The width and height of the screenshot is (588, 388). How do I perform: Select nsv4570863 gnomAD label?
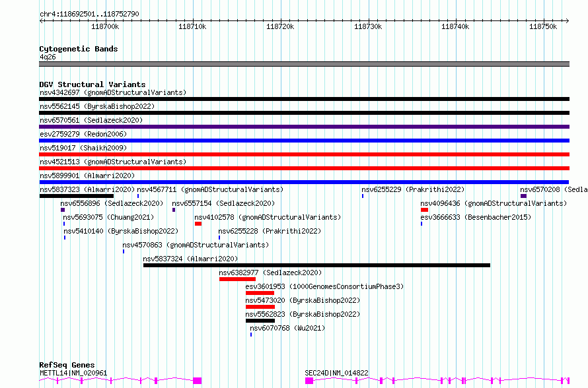coord(196,245)
